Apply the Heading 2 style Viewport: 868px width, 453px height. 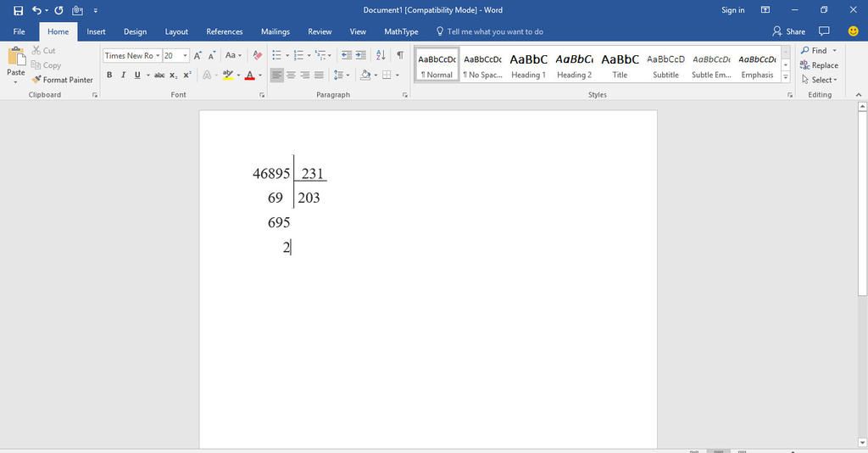coord(574,65)
